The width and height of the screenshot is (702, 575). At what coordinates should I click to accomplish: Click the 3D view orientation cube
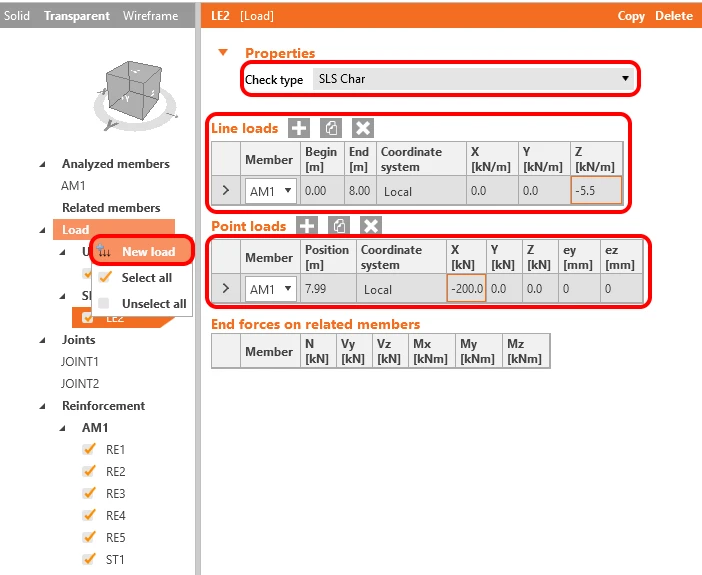click(134, 92)
